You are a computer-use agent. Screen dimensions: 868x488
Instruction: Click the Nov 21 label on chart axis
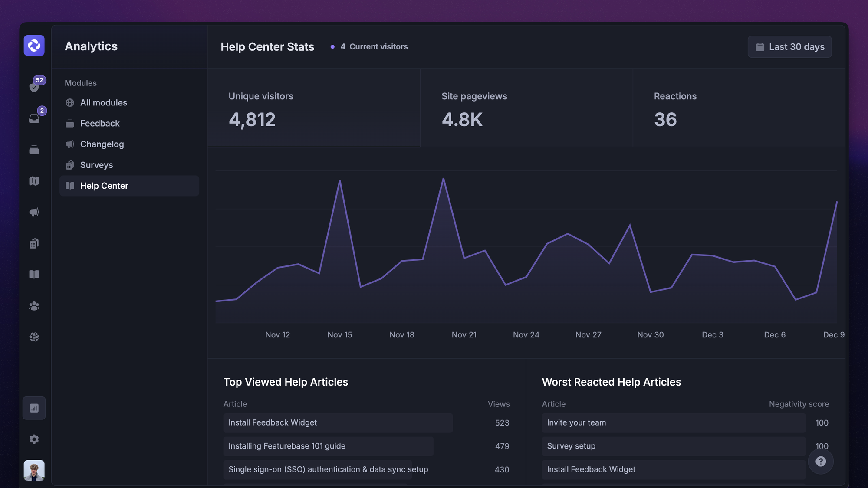coord(464,335)
